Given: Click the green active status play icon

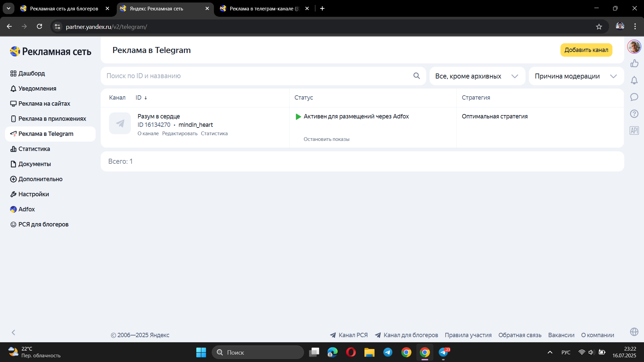Looking at the screenshot, I should 298,116.
